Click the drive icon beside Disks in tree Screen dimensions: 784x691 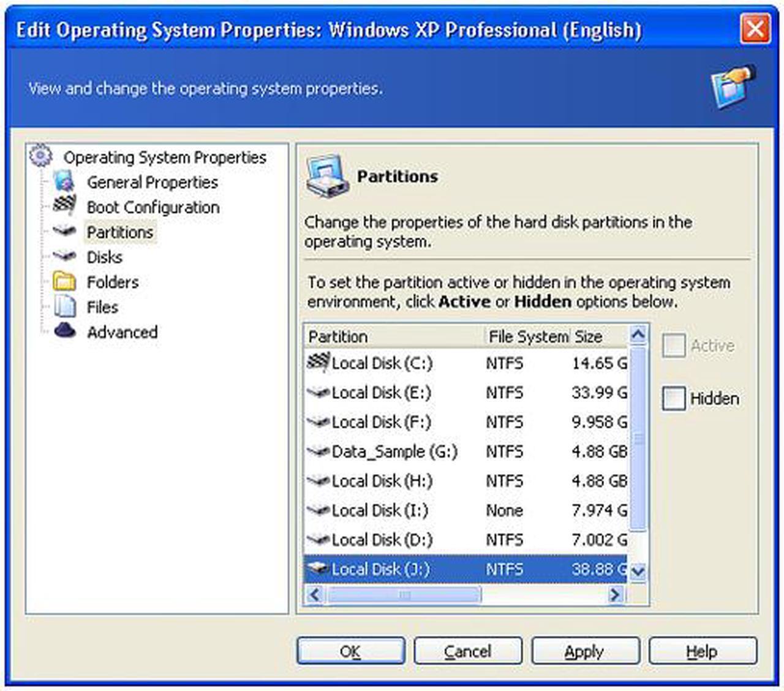pos(64,256)
